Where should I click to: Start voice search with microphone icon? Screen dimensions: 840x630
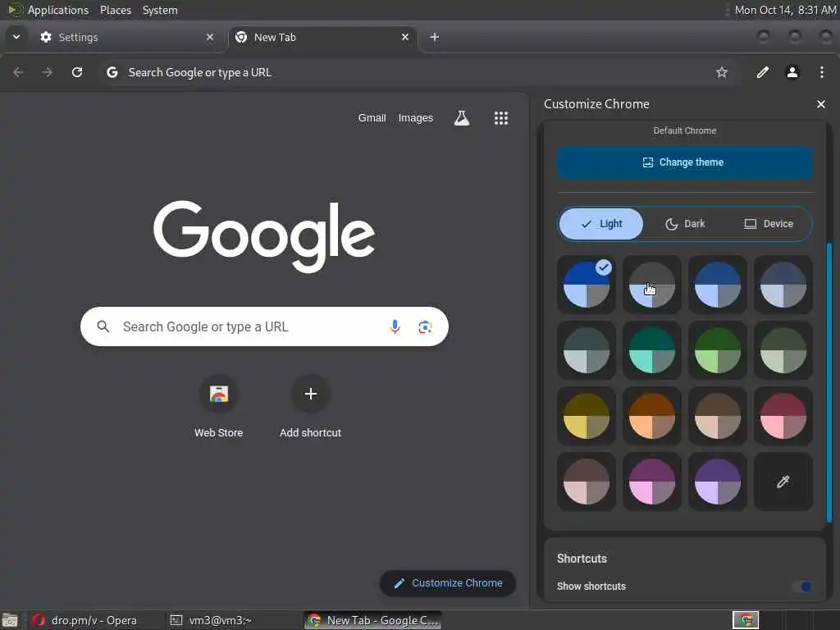pos(395,326)
